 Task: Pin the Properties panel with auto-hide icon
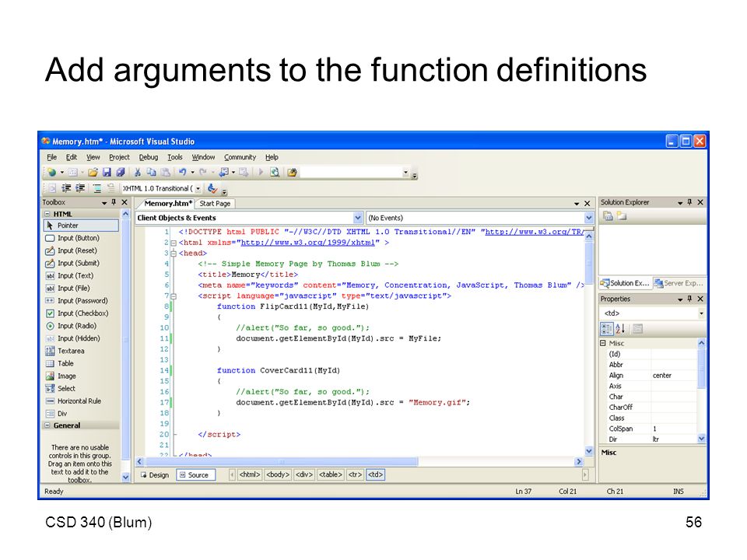(689, 299)
